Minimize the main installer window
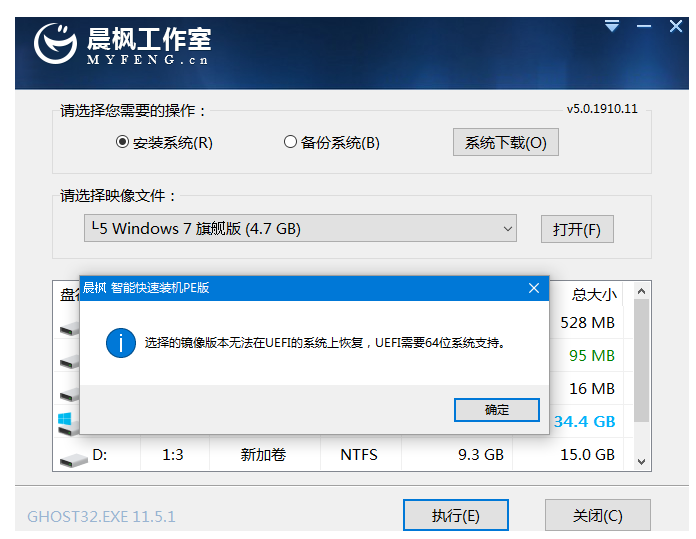This screenshot has width=696, height=539. (x=644, y=26)
